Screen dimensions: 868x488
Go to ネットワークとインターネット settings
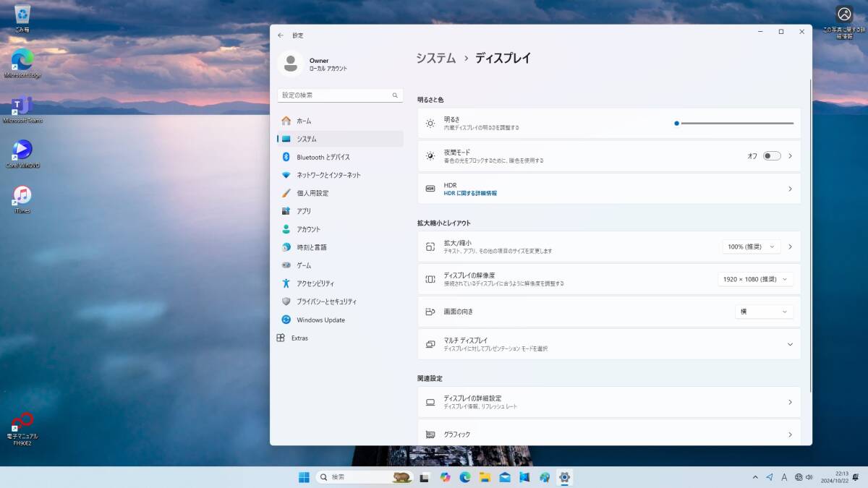[x=340, y=175]
